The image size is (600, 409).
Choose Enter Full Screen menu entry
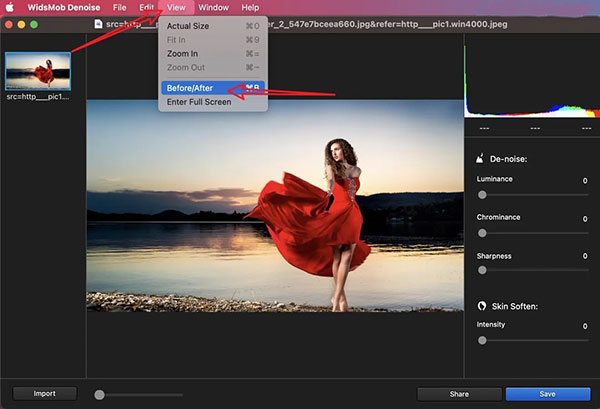pos(213,102)
